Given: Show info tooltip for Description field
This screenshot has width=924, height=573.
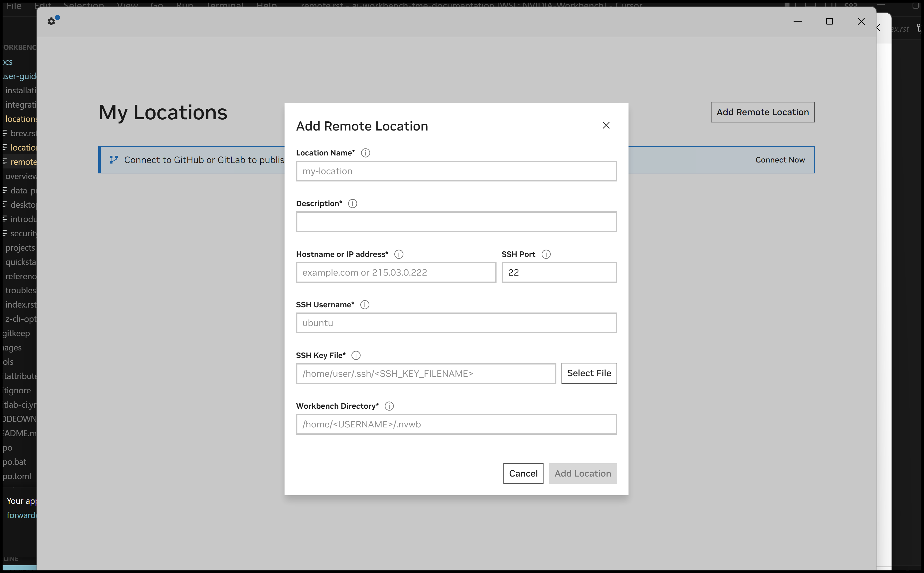Looking at the screenshot, I should pos(353,204).
